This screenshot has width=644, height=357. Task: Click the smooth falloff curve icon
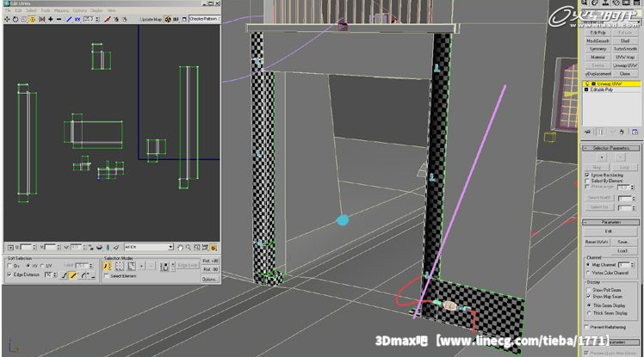tap(64, 275)
